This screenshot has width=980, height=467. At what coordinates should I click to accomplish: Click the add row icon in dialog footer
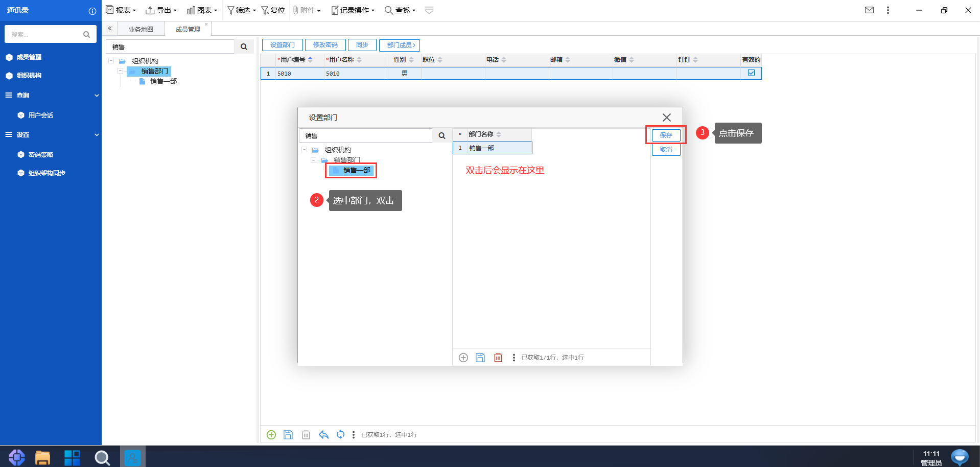(x=463, y=358)
